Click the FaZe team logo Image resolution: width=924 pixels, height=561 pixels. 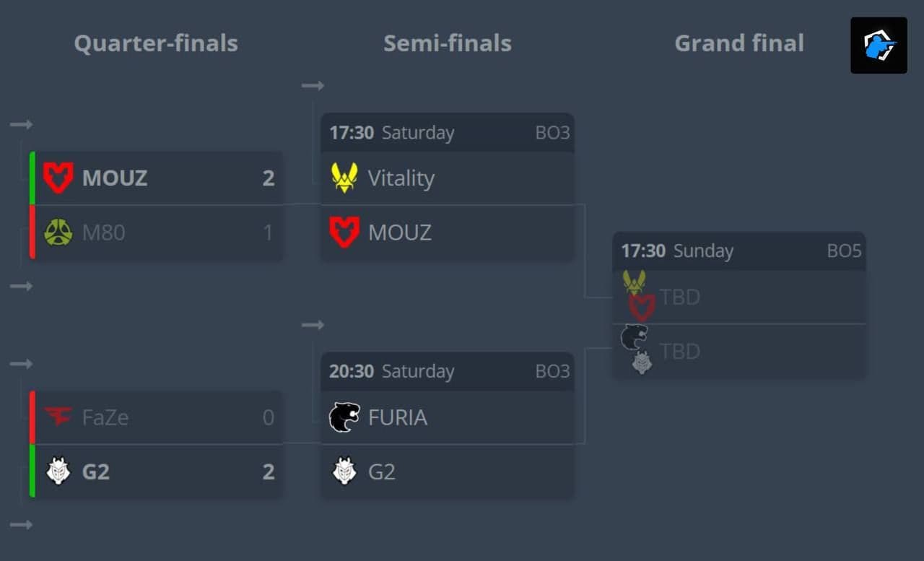58,417
